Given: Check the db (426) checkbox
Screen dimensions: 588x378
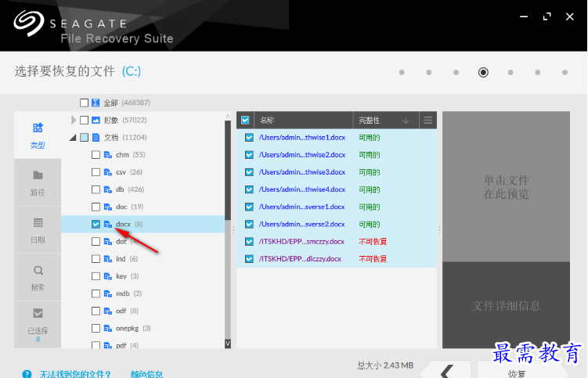Looking at the screenshot, I should (96, 189).
